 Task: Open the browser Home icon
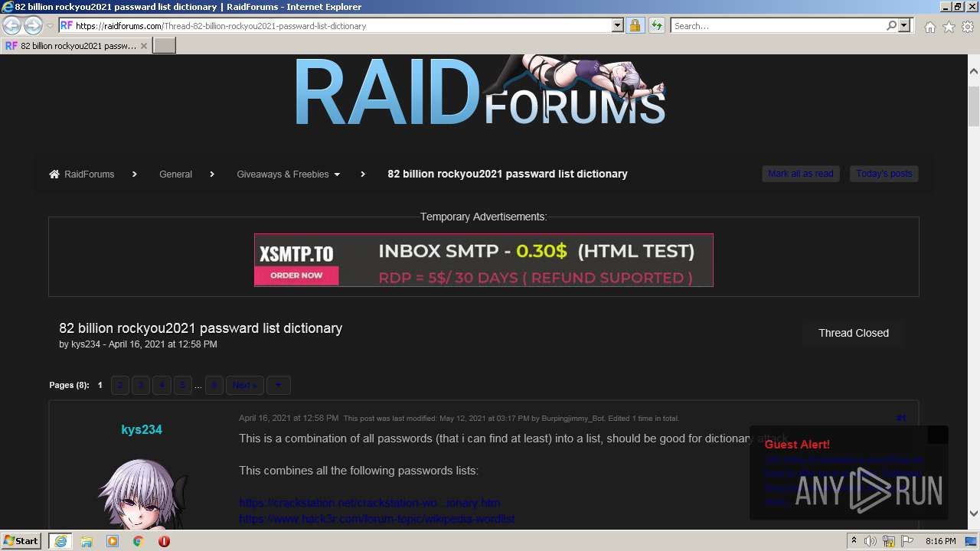pyautogui.click(x=929, y=27)
